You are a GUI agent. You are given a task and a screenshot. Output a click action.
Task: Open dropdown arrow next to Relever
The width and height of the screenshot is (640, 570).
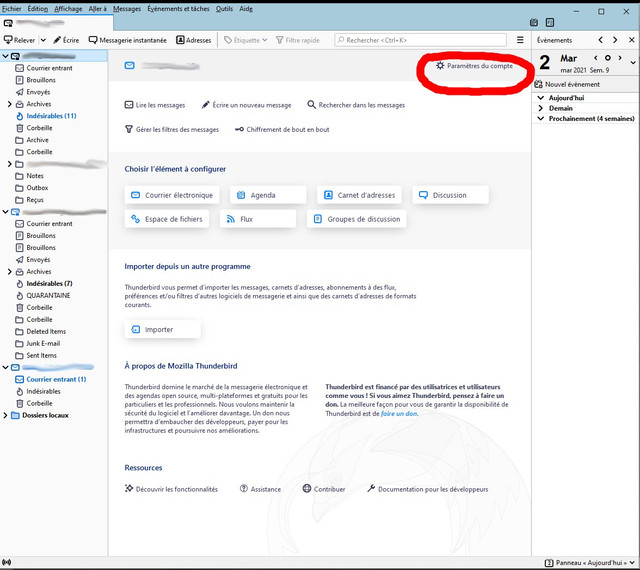coord(43,40)
